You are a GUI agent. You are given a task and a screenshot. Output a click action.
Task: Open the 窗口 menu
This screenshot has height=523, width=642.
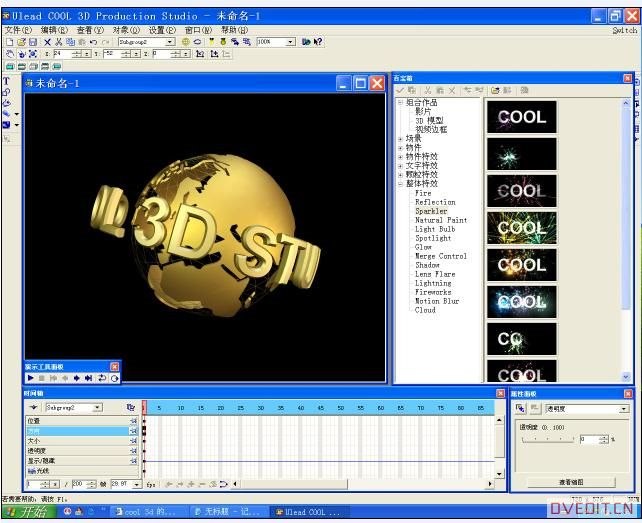(198, 30)
